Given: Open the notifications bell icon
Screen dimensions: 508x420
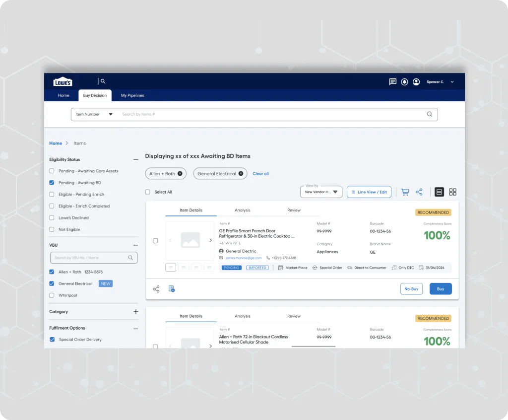Looking at the screenshot, I should pos(404,82).
